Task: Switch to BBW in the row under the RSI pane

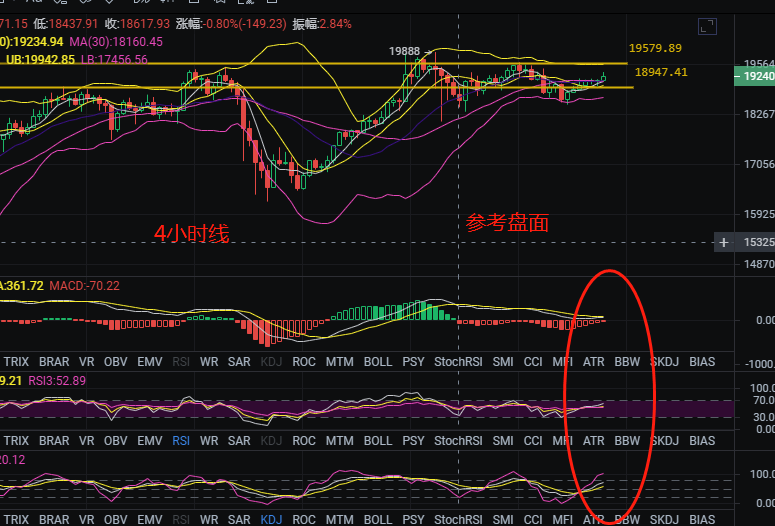Action: pos(627,441)
